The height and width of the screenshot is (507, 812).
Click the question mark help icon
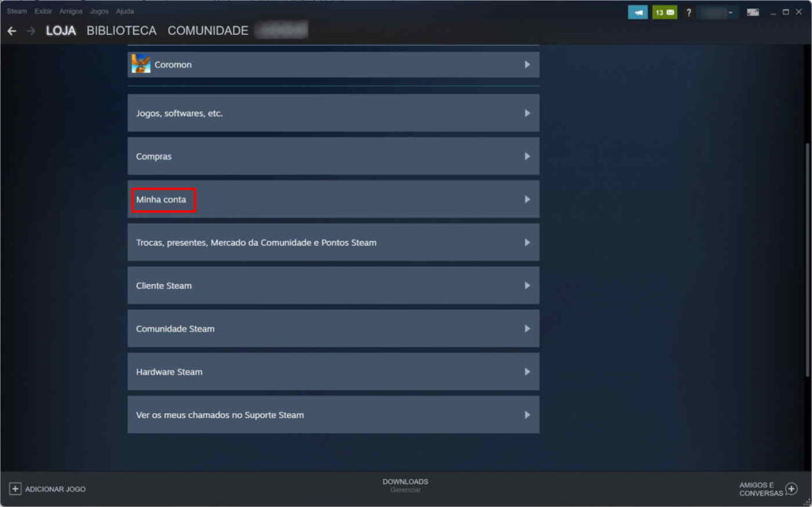(688, 12)
